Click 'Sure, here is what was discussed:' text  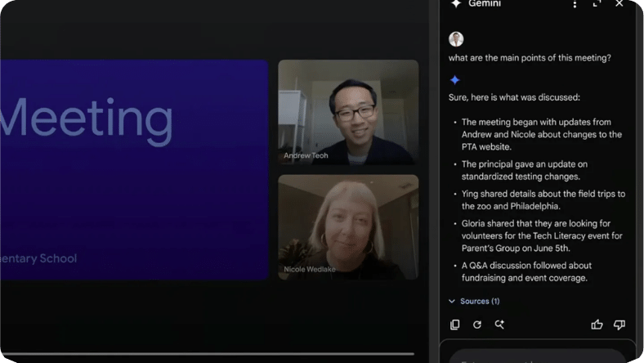click(514, 97)
